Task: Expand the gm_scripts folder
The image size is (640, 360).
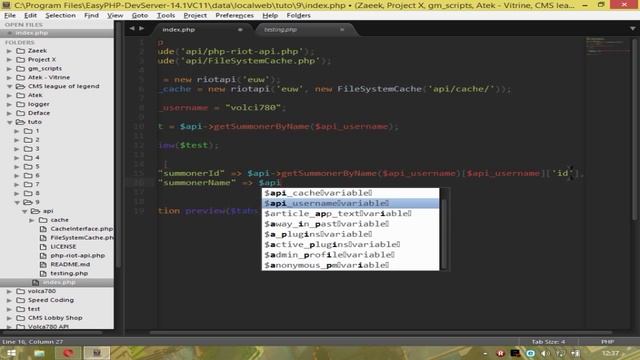Action: 9,69
